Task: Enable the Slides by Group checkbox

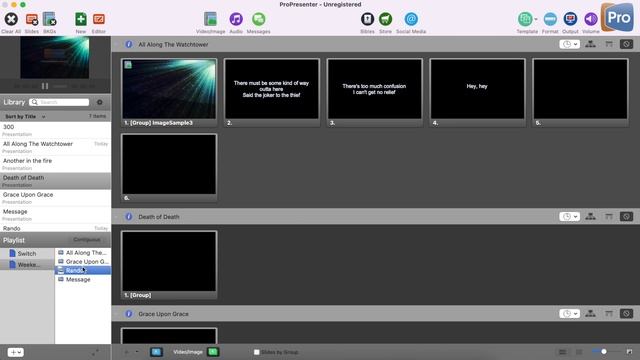Action: point(256,352)
